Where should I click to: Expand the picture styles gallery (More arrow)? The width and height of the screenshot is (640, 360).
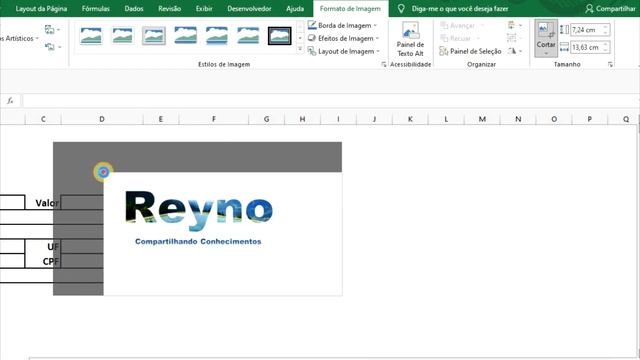click(x=300, y=49)
